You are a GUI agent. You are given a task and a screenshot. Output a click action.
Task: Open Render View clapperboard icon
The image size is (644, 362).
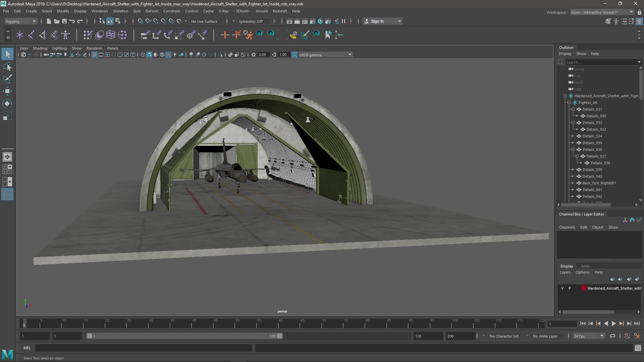coord(289,21)
